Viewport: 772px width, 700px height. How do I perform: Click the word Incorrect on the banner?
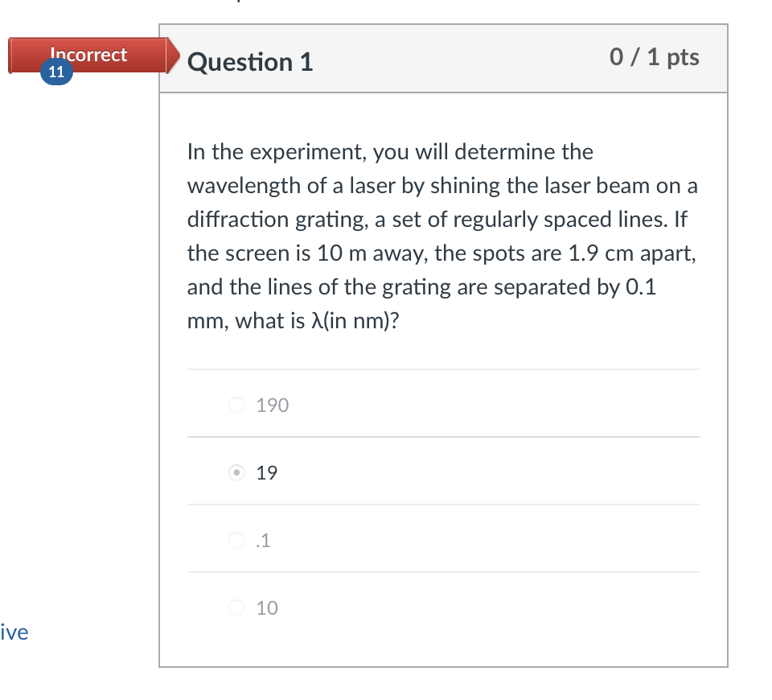point(88,55)
